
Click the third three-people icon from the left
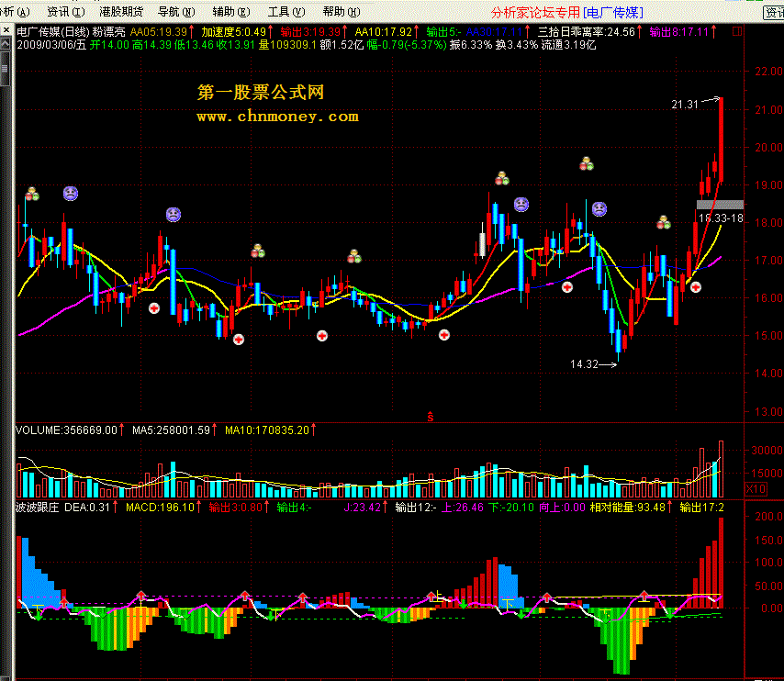pos(354,256)
